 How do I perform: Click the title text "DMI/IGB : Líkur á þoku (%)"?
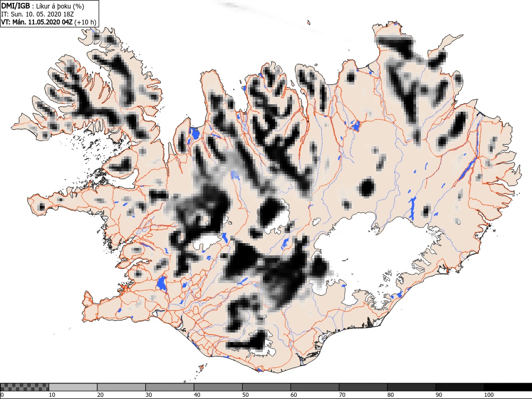pos(43,6)
